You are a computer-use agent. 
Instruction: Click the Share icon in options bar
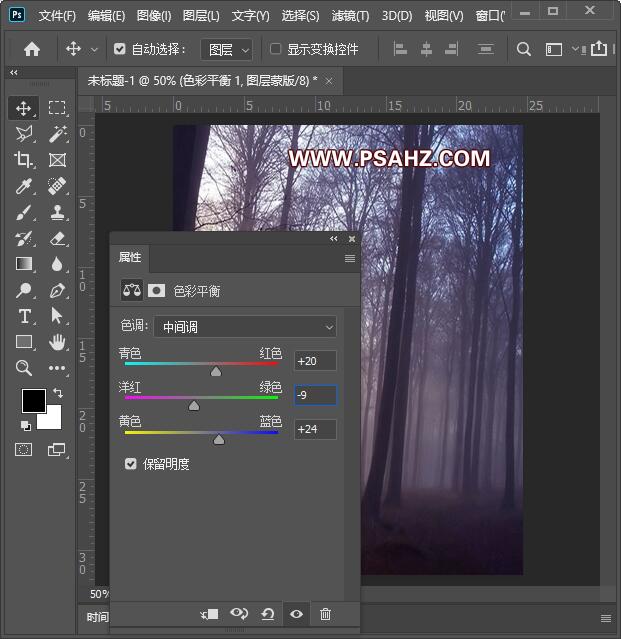(x=599, y=48)
